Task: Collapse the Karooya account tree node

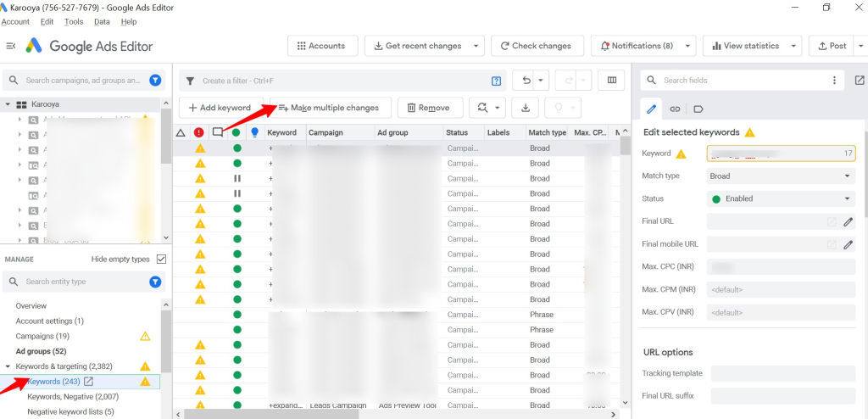Action: (8, 104)
